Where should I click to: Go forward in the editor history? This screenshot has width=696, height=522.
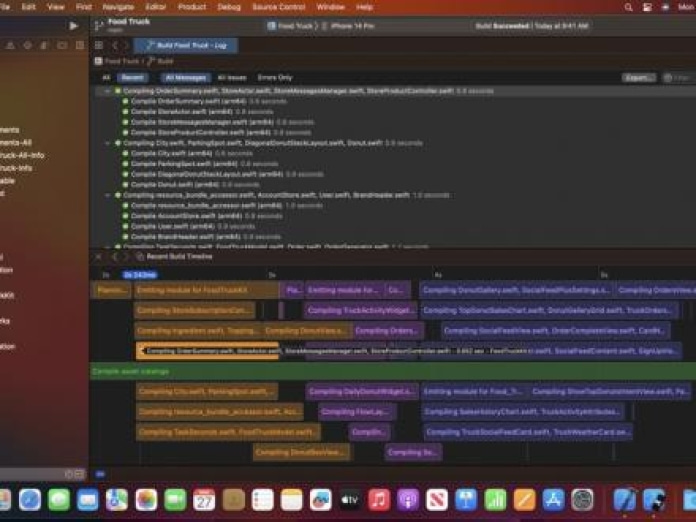tap(126, 45)
